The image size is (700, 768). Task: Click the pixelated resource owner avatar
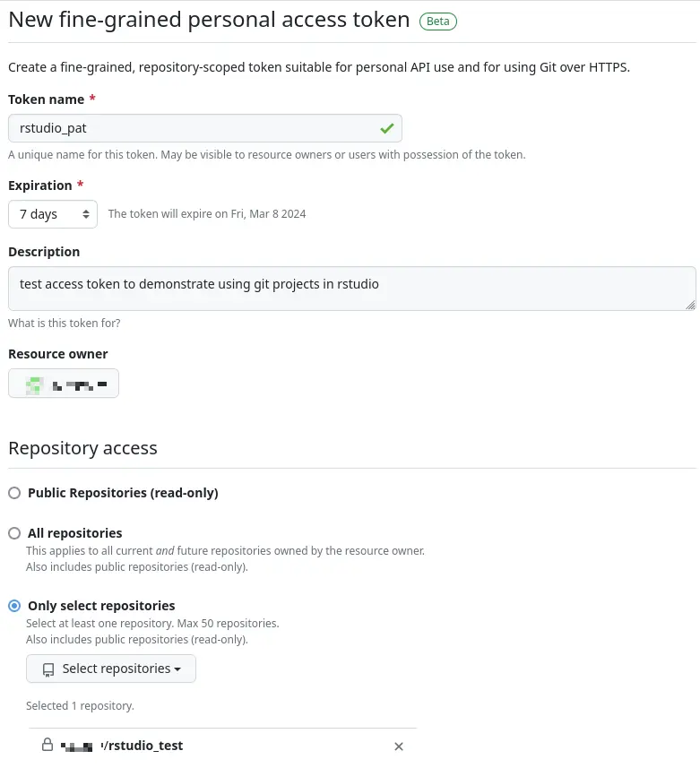tap(34, 385)
